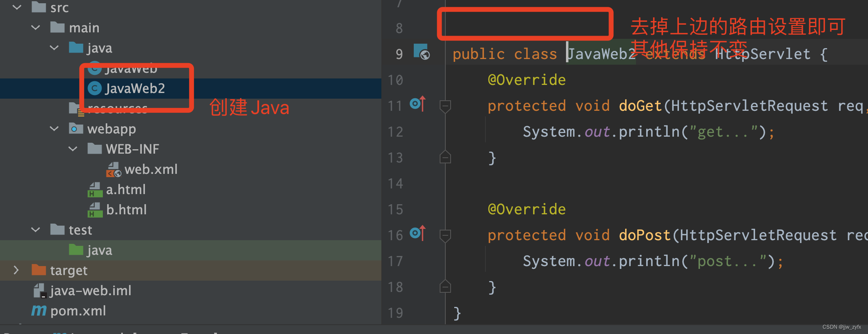Select the main folder label
Screen dimensions: 868x334
pos(84,27)
